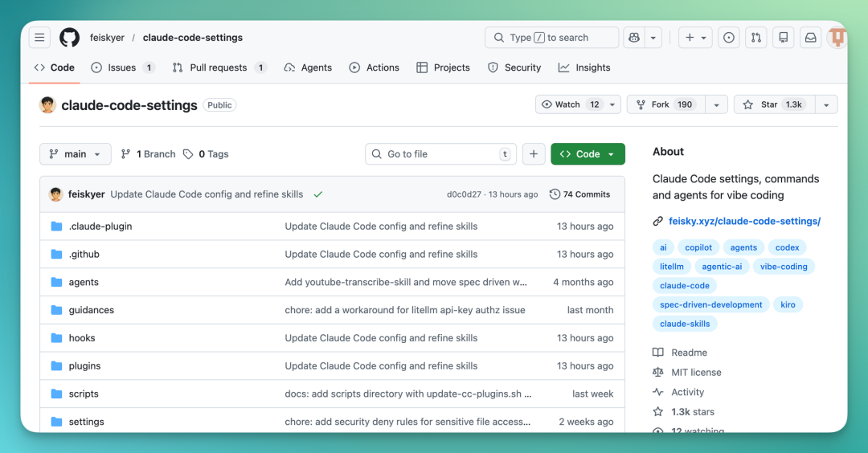
Task: Star the repository
Action: point(775,104)
